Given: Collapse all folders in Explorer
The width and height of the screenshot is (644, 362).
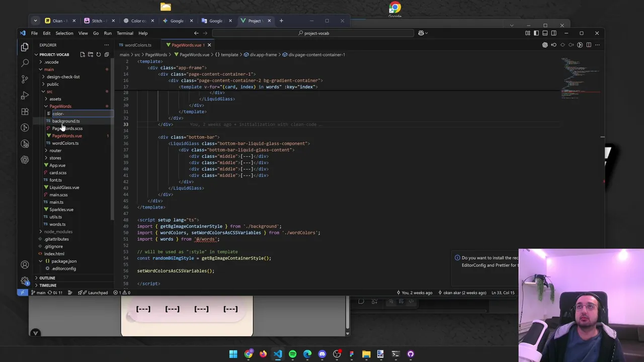Looking at the screenshot, I should (x=106, y=54).
